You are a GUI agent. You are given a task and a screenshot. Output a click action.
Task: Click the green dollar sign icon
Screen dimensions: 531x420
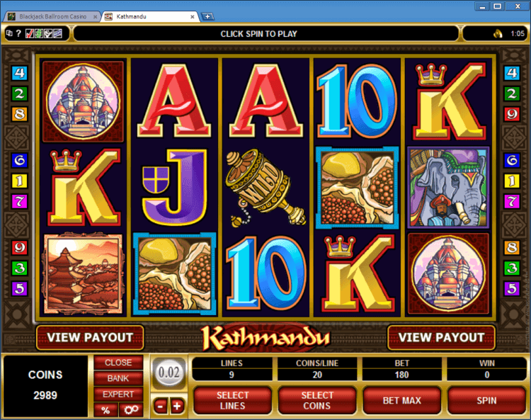click(39, 33)
